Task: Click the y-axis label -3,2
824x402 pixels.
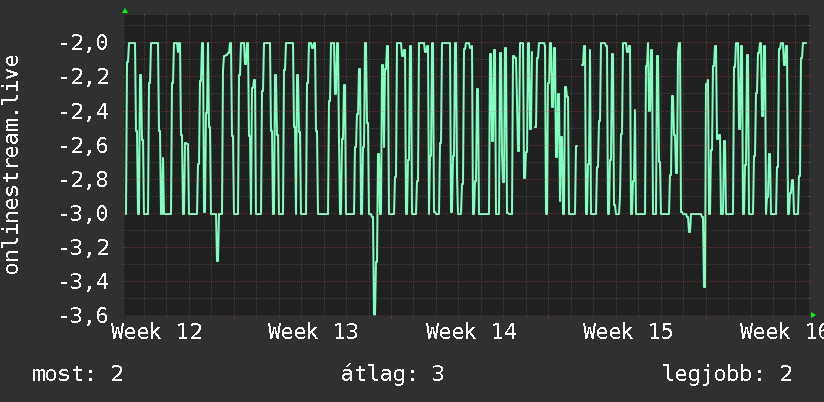Action: click(83, 248)
